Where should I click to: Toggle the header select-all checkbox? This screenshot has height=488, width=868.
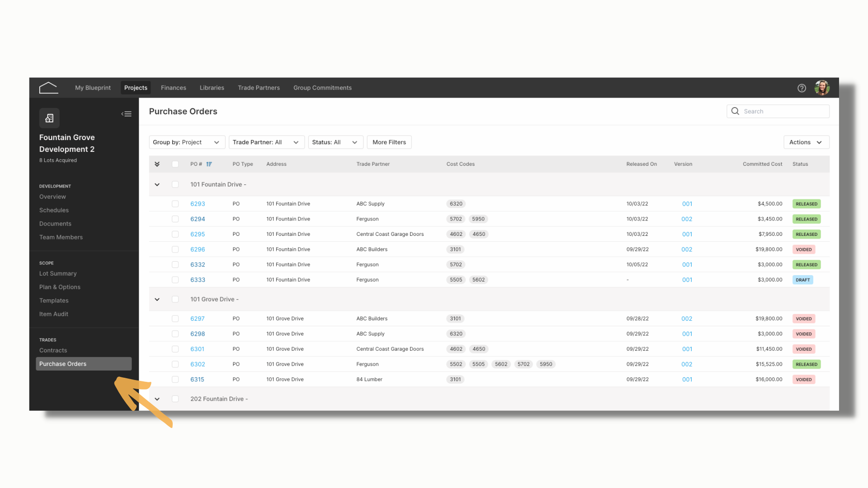click(x=175, y=164)
